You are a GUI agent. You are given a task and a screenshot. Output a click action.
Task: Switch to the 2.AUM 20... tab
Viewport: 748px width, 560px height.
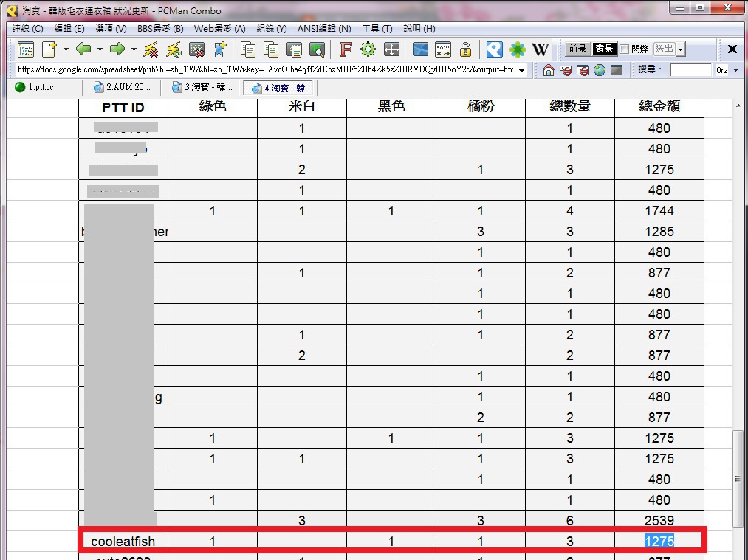coord(123,87)
